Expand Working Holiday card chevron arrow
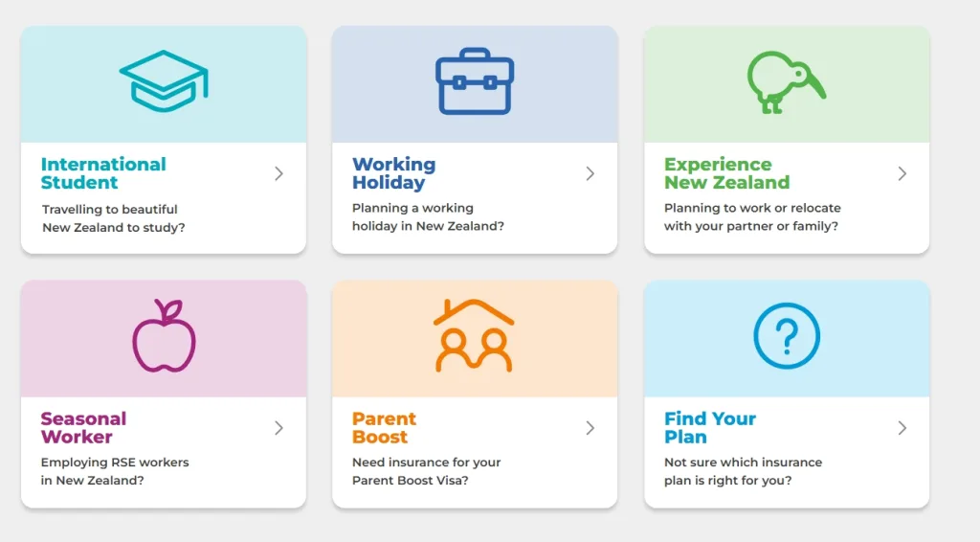Viewport: 980px width, 542px height. pyautogui.click(x=590, y=173)
